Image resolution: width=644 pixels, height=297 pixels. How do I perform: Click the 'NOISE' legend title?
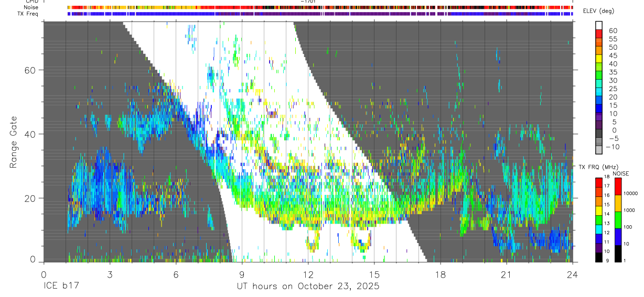click(621, 173)
